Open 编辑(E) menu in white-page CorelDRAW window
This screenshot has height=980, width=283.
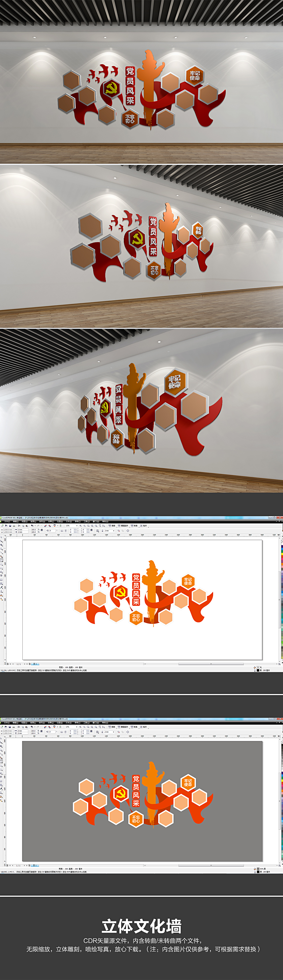point(15,521)
